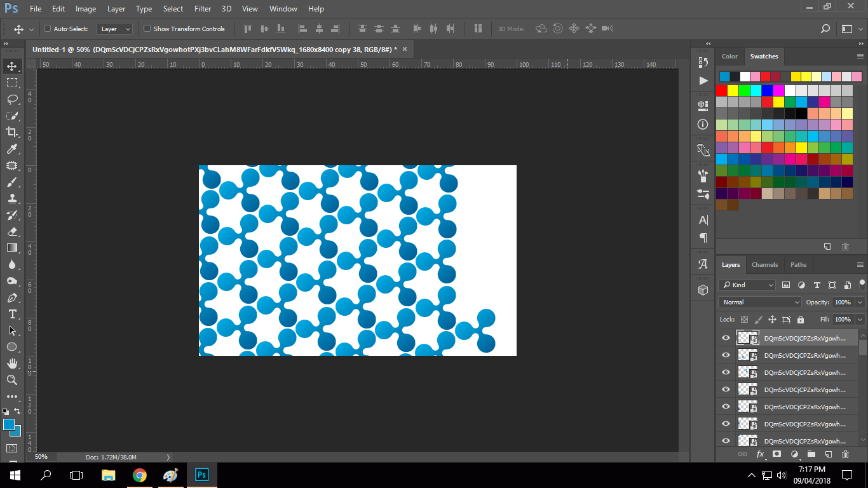
Task: Switch to the Channels tab
Action: click(x=764, y=264)
